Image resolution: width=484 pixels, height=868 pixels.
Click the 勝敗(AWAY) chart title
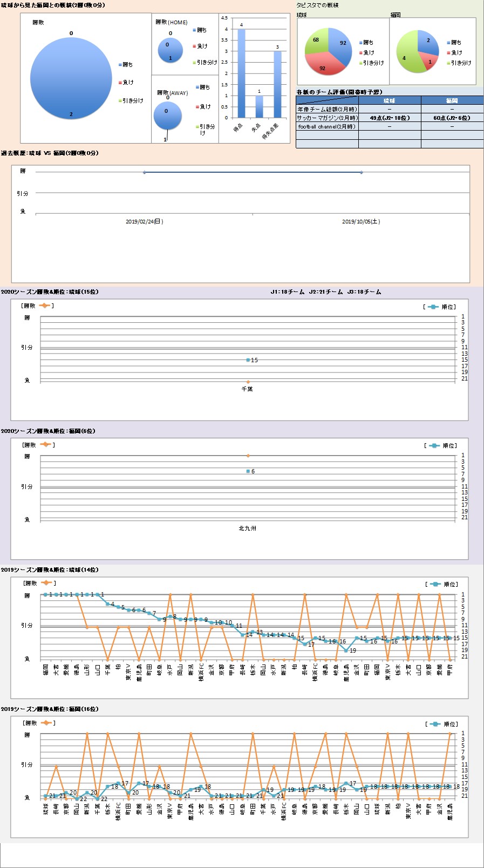173,93
